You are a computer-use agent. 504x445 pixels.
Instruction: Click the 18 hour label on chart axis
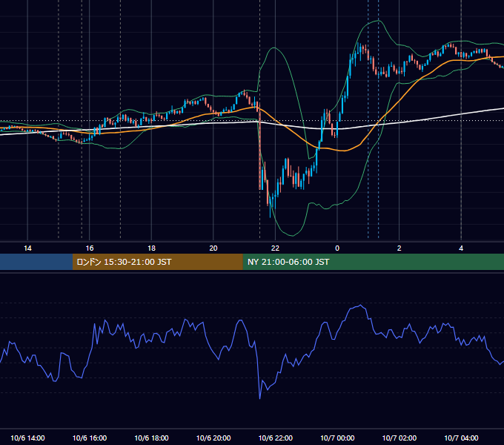(x=151, y=248)
